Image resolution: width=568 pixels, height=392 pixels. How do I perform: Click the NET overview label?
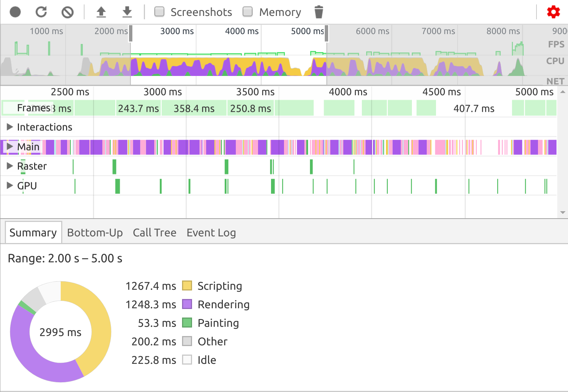pyautogui.click(x=555, y=81)
